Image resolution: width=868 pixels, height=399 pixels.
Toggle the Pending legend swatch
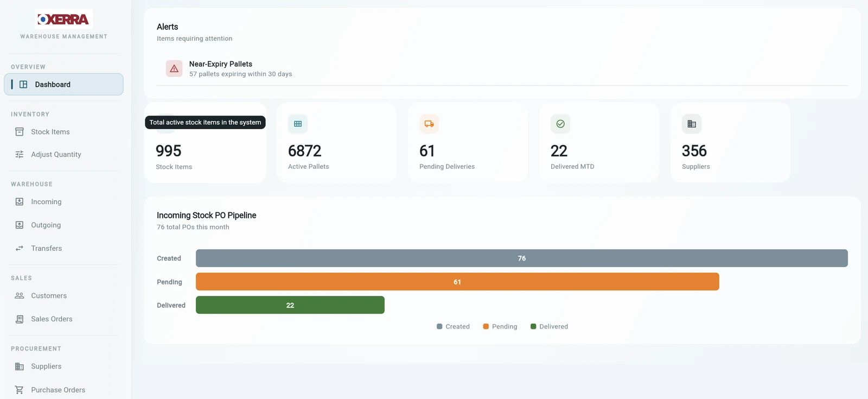pos(486,326)
